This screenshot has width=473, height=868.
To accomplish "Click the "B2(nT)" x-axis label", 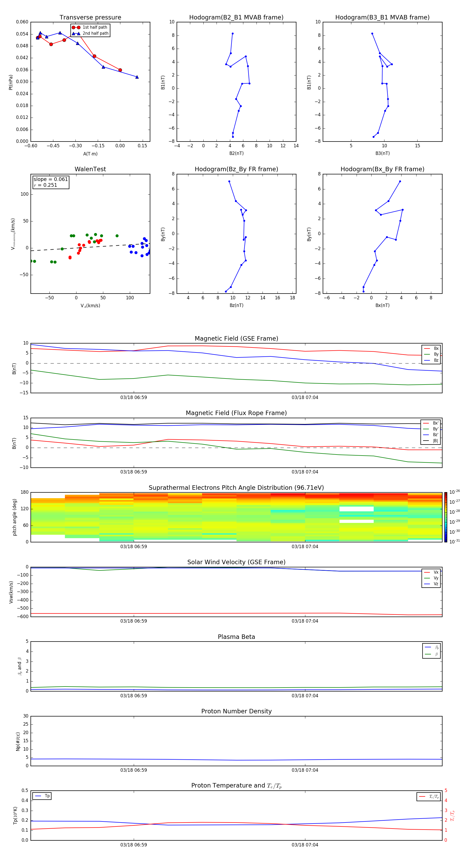I will point(236,153).
